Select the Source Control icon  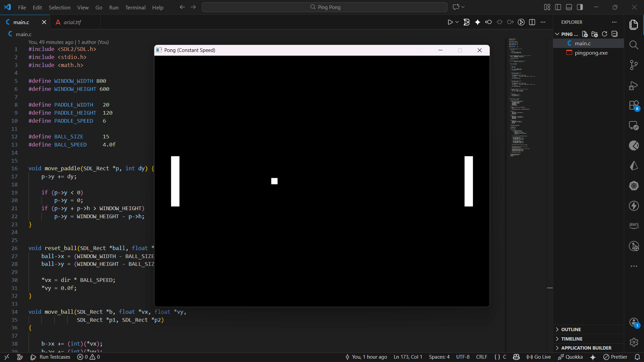click(634, 65)
